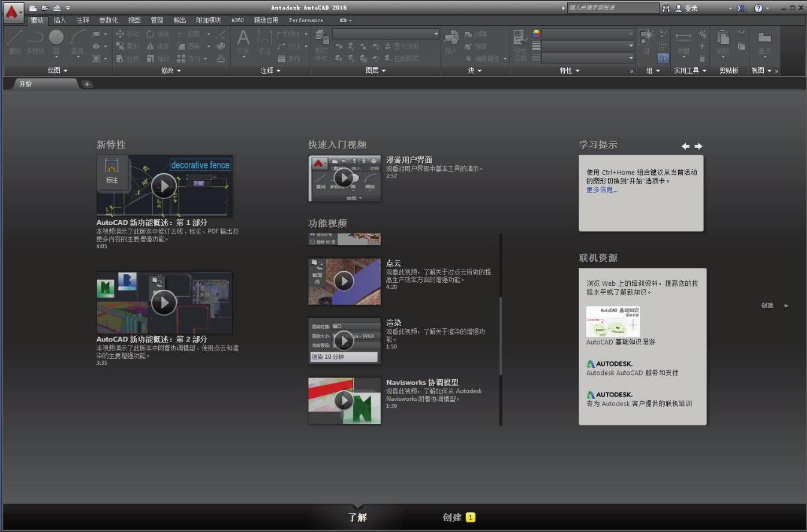Expand the Block (块) panel

coord(474,70)
